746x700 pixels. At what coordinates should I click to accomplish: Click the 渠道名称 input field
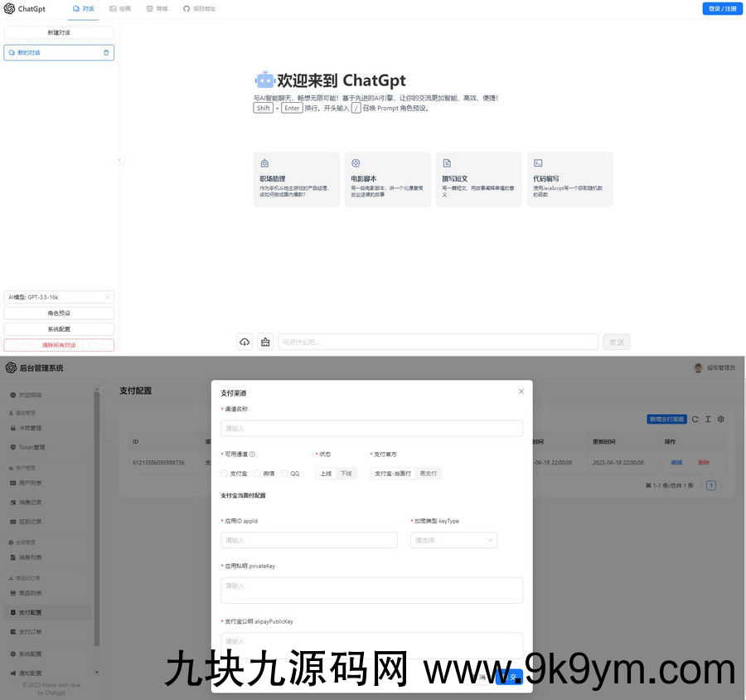pos(371,428)
